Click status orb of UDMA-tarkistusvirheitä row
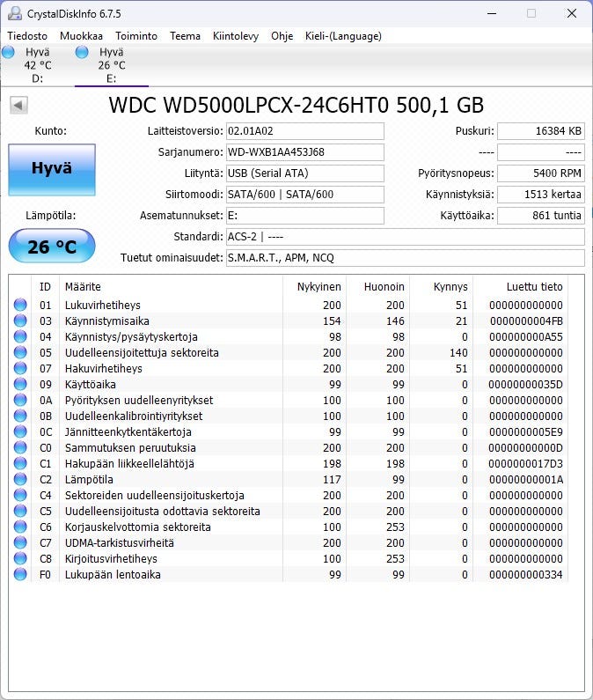Image resolution: width=593 pixels, height=700 pixels. pyautogui.click(x=20, y=542)
